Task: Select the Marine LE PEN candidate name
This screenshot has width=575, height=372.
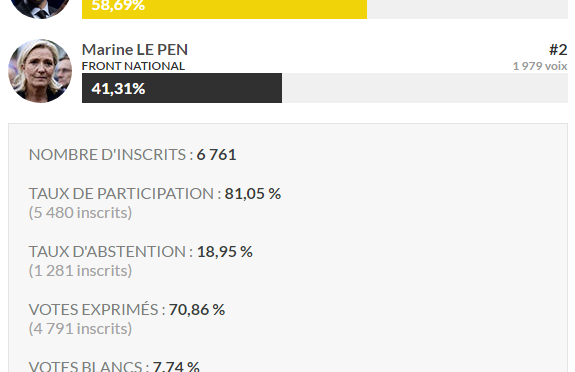Action: [135, 50]
